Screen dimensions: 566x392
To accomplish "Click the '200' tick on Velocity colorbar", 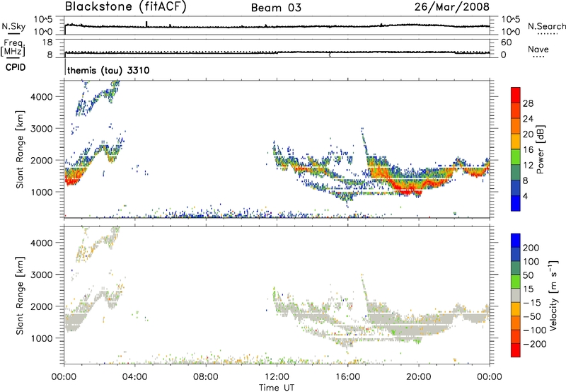I will (x=531, y=248).
